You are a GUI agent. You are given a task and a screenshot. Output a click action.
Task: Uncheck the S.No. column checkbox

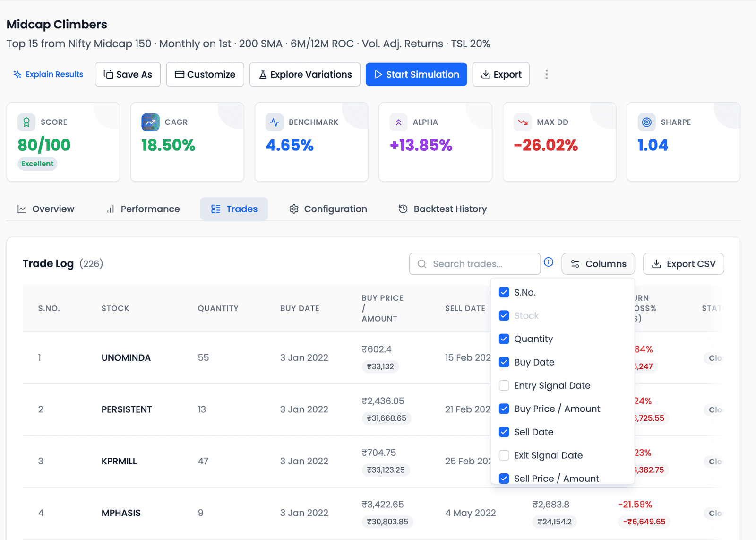click(x=504, y=292)
